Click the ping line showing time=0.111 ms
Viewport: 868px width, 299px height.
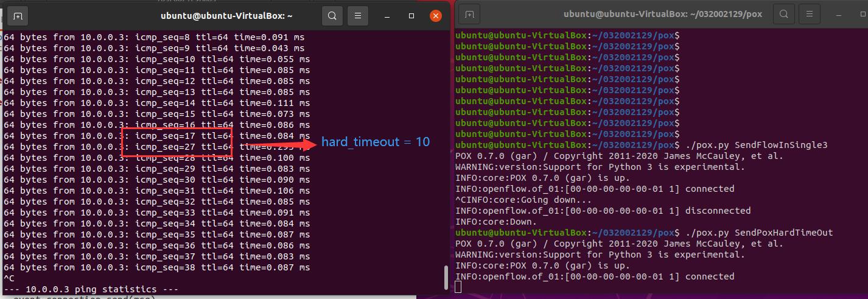[x=156, y=103]
